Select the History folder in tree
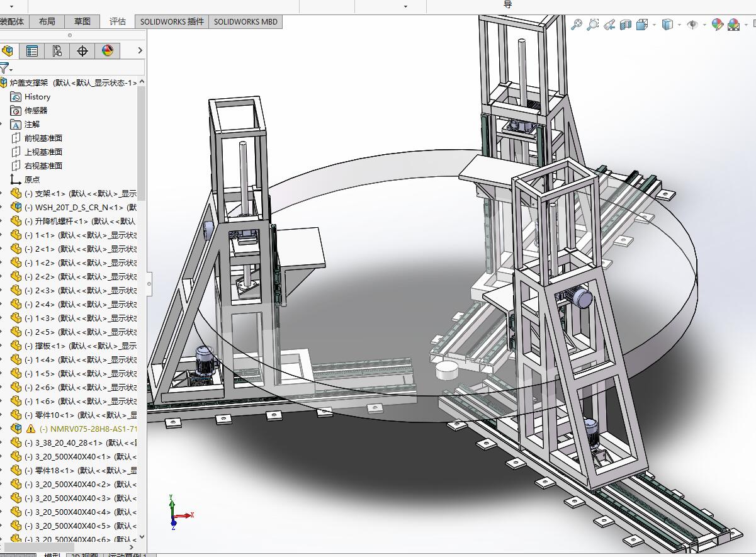 coord(37,96)
